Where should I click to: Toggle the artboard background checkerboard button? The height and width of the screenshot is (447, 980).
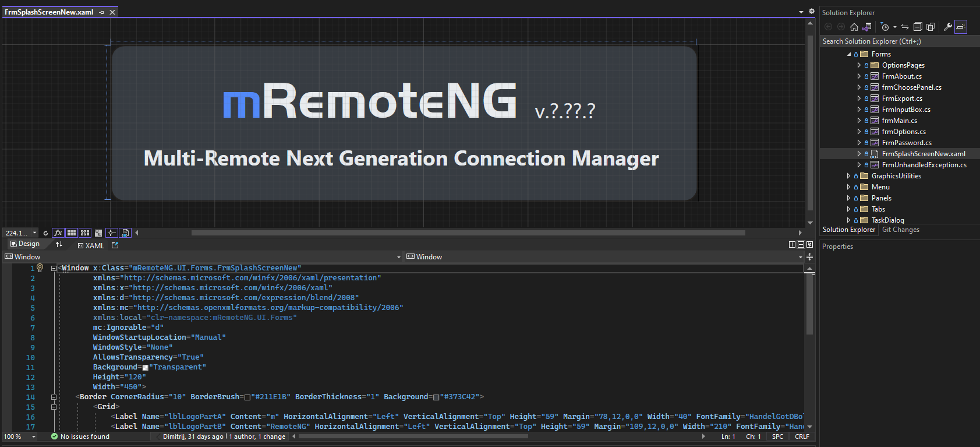click(98, 233)
